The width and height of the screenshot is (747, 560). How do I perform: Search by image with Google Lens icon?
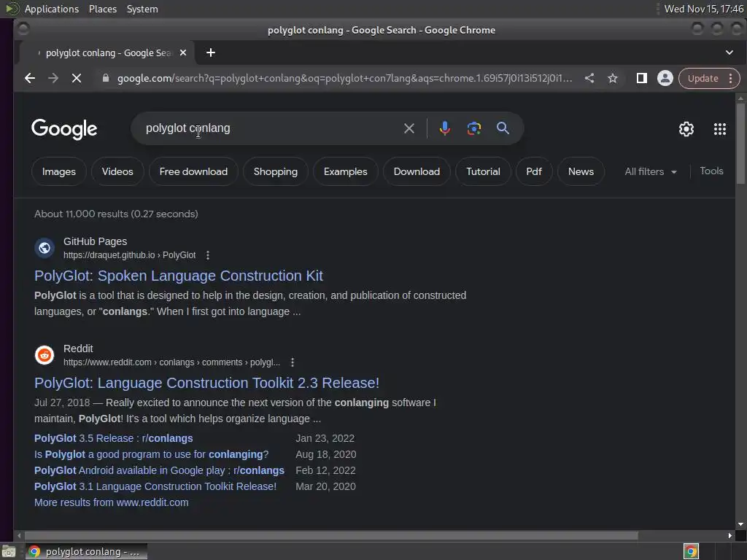(x=473, y=128)
